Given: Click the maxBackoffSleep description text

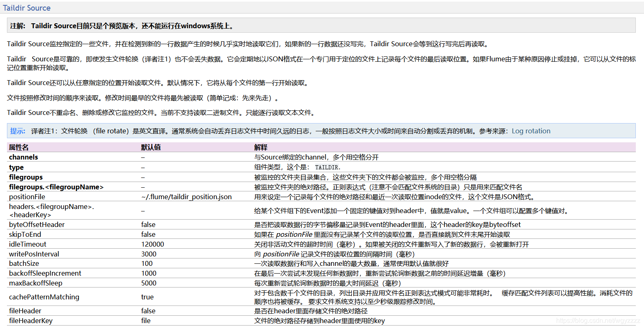Looking at the screenshot, I should click(x=328, y=283).
